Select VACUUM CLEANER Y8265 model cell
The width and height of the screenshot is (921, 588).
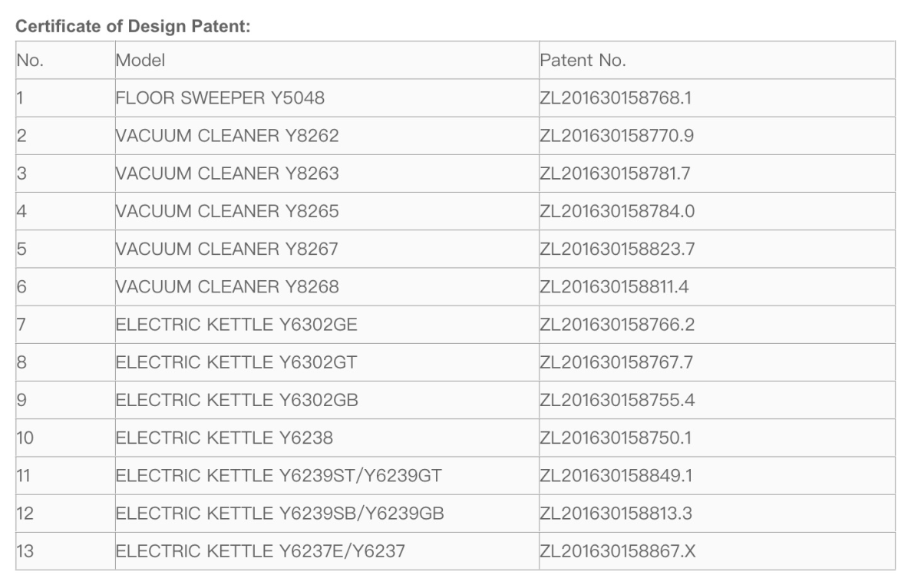pos(327,211)
